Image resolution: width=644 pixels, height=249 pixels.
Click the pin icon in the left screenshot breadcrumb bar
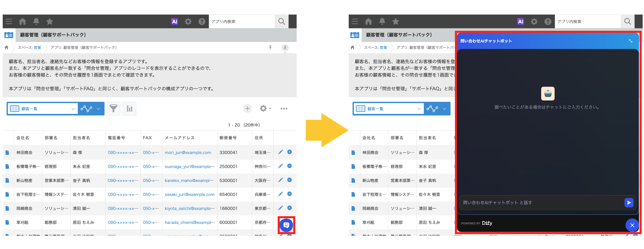(x=270, y=48)
